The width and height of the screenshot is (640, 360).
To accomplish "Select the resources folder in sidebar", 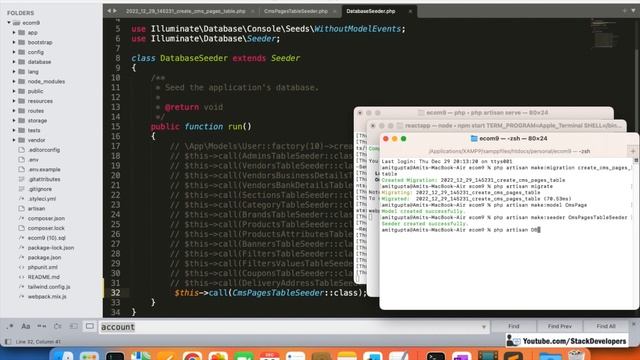I will (x=40, y=101).
